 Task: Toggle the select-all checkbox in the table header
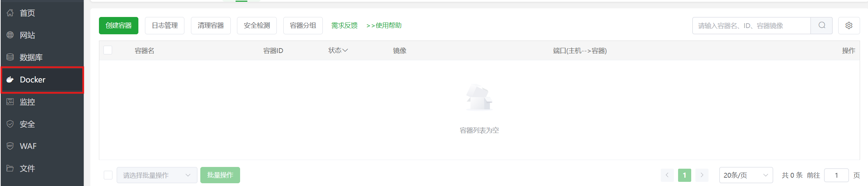108,50
